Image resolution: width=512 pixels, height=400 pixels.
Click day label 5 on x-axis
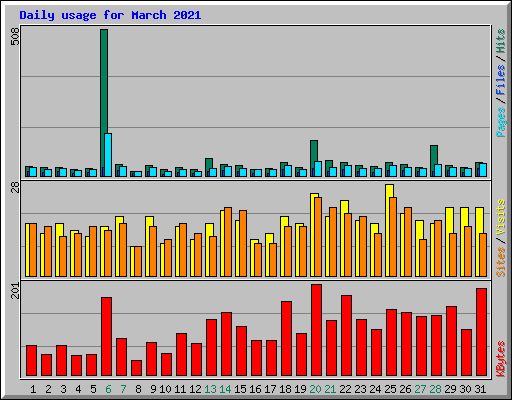(x=93, y=389)
